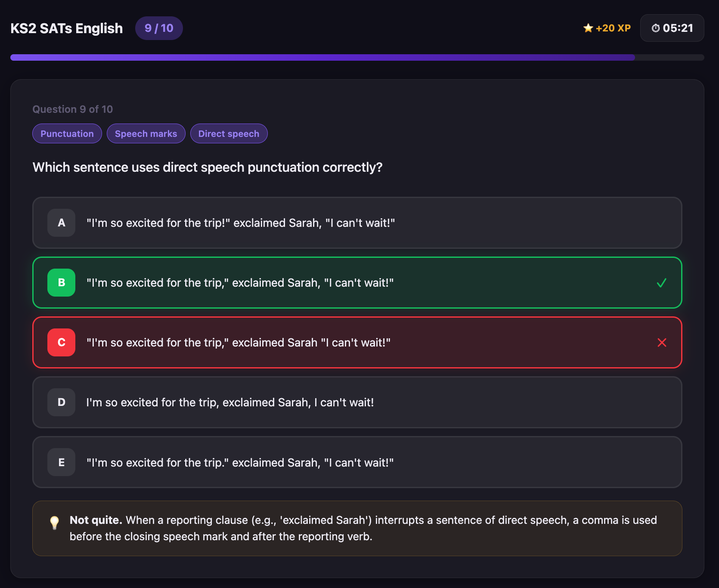The width and height of the screenshot is (719, 588).
Task: Click the star icon next to +20 XP
Action: [x=588, y=28]
